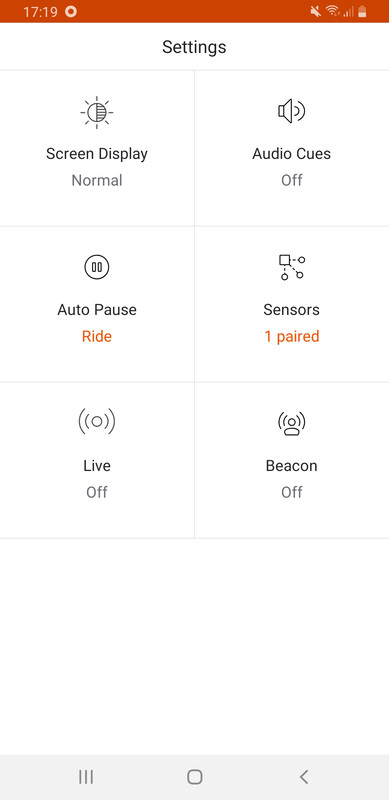Tap the Sensors connection icon
The height and width of the screenshot is (800, 389).
(x=291, y=267)
